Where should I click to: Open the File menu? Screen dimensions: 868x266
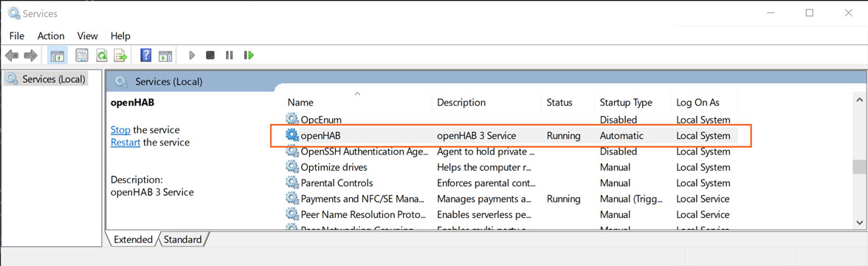point(16,36)
